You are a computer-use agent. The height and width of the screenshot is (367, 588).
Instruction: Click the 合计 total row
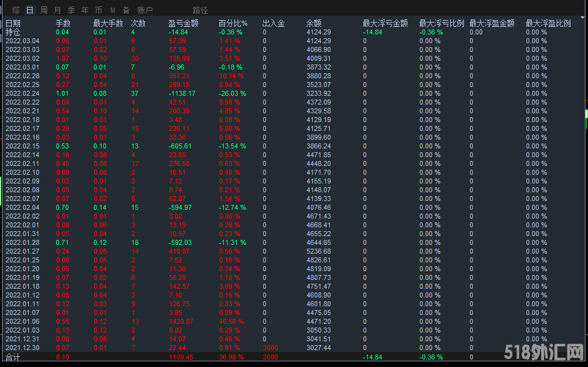(13, 357)
